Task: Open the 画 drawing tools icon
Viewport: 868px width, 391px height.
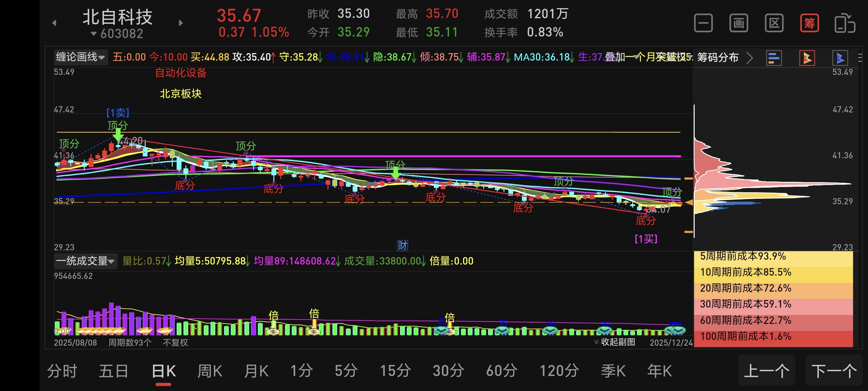Action: (739, 23)
